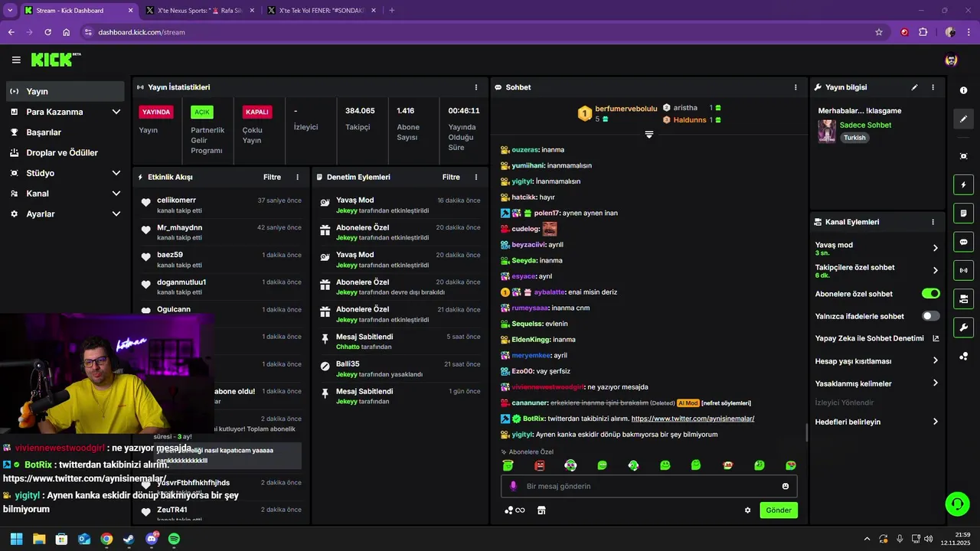Open Droplar ve Ödüller sidebar item
980x551 pixels.
point(65,152)
